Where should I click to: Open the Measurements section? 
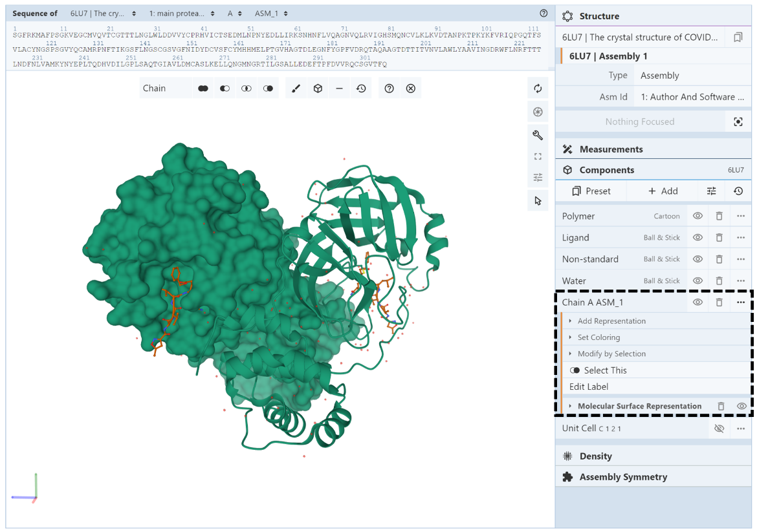tap(611, 149)
